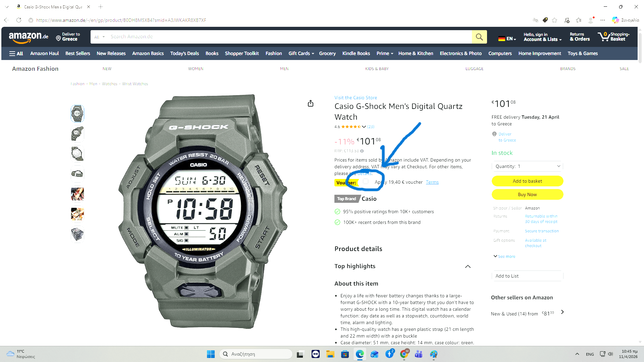Screen dimensions: 644x362
Task: Open Microsoft Teams from taskbar
Action: tap(419, 354)
